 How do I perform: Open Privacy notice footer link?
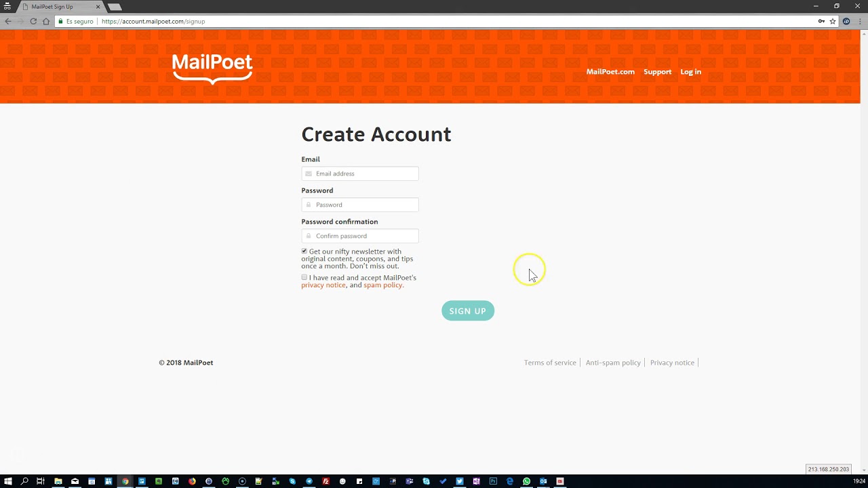coord(672,363)
